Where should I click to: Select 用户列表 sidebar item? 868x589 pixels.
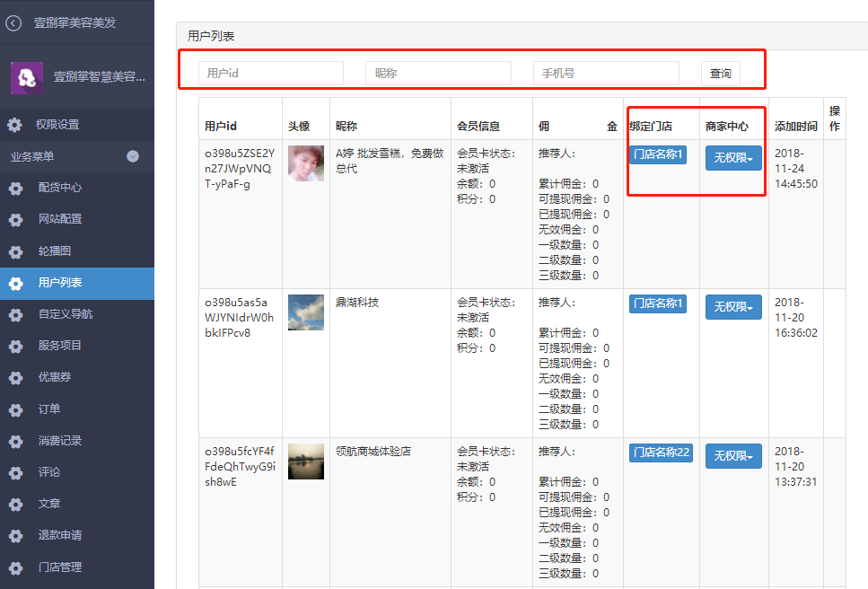coord(77,283)
